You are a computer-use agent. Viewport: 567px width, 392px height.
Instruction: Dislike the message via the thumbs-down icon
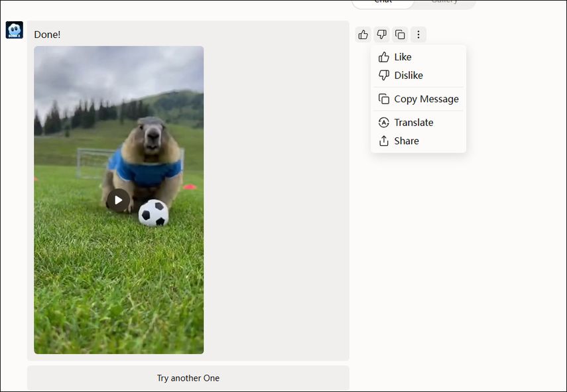[x=381, y=34]
